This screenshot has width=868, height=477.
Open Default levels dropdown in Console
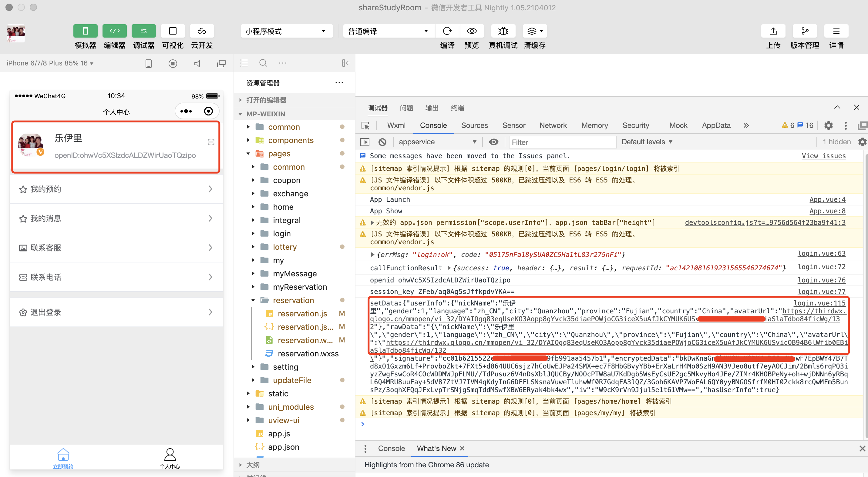tap(646, 142)
